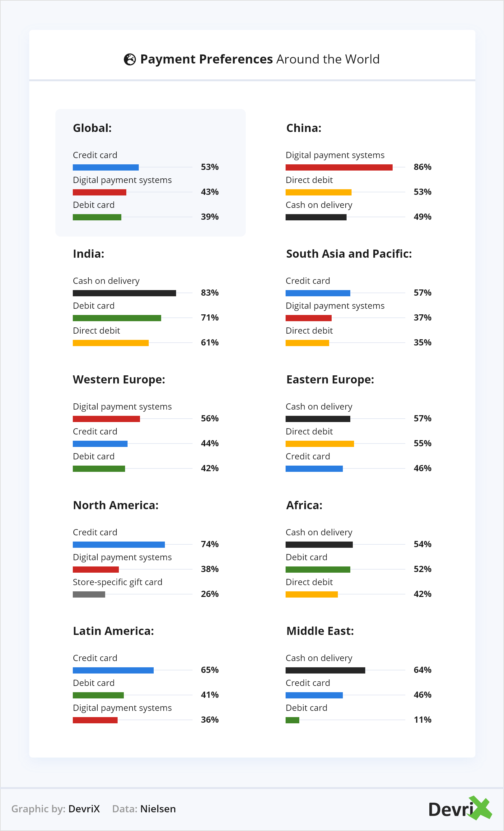Click the 'Payment Preferences Around the World' title

click(x=259, y=59)
